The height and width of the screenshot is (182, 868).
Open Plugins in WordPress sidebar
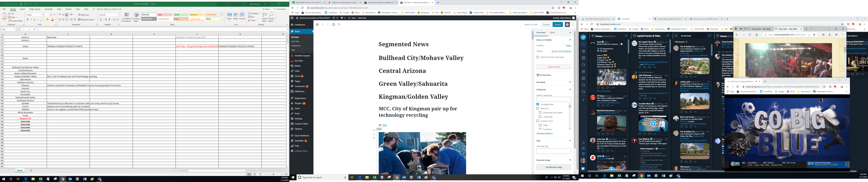coord(299,103)
